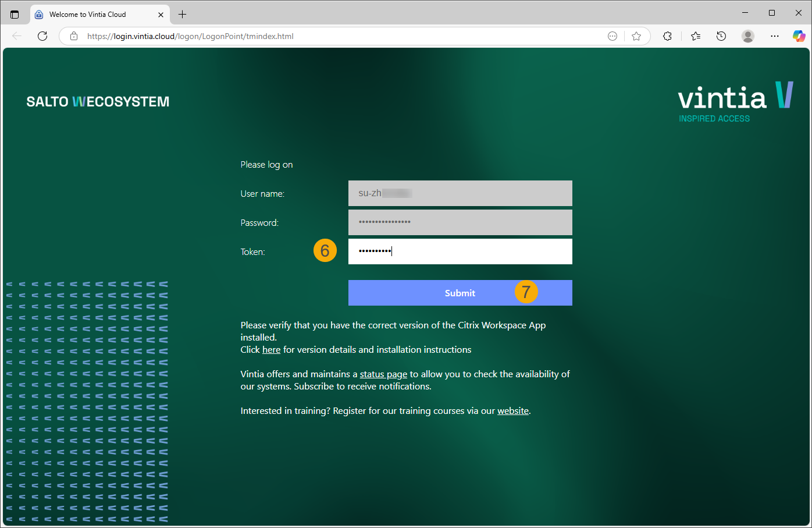Click the 'Please log on' heading
Screen dimensions: 812x528
[x=266, y=165]
